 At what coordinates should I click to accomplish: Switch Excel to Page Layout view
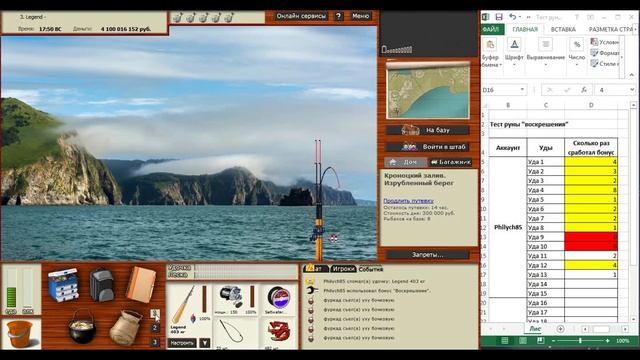(523, 341)
